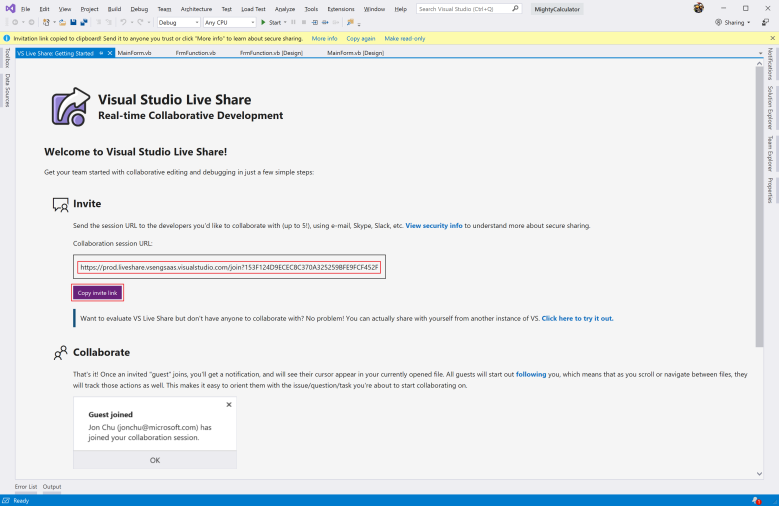Screen dimensions: 779x506
Task: Click the Copy again link
Action: pos(361,38)
